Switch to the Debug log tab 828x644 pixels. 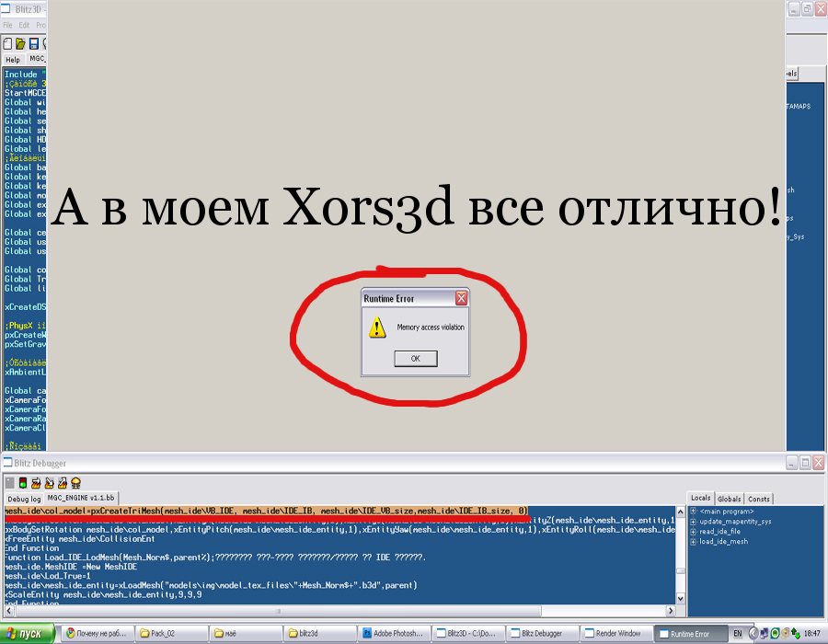click(23, 498)
